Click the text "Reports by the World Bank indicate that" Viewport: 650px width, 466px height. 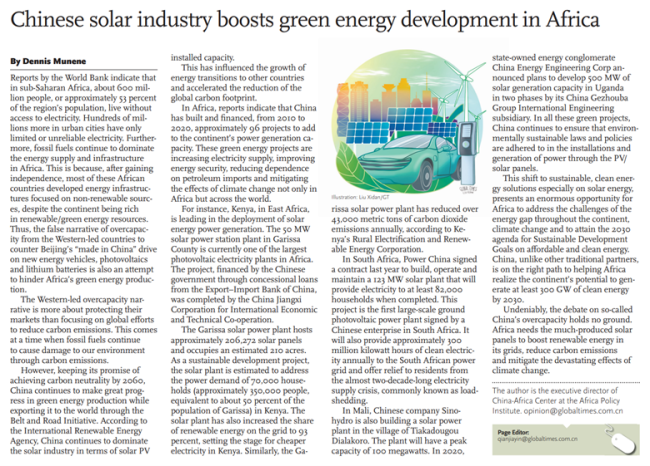(x=83, y=78)
